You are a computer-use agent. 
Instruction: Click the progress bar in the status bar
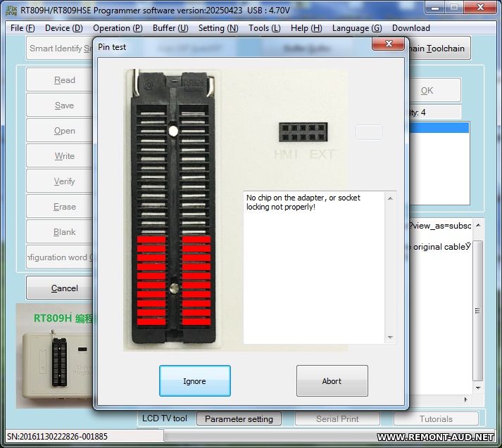pos(329,436)
